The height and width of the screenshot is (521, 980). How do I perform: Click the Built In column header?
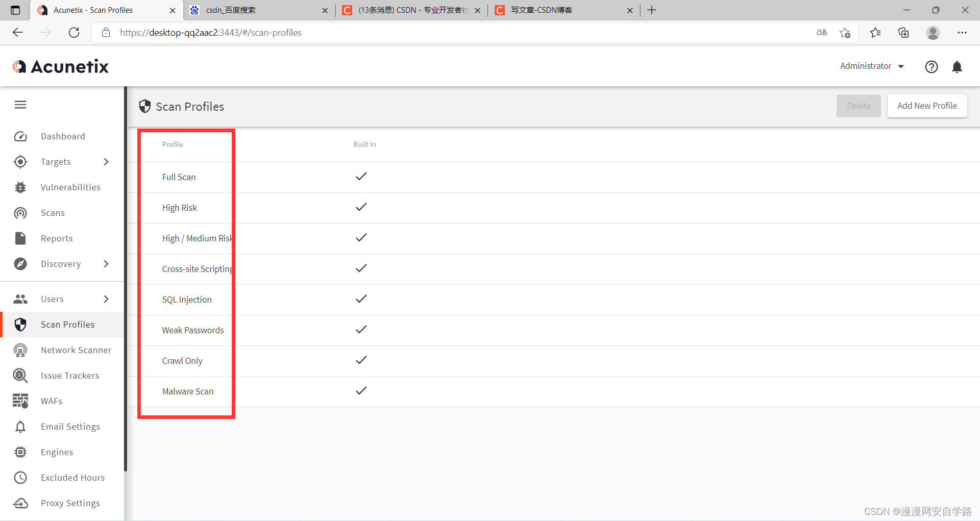(365, 144)
